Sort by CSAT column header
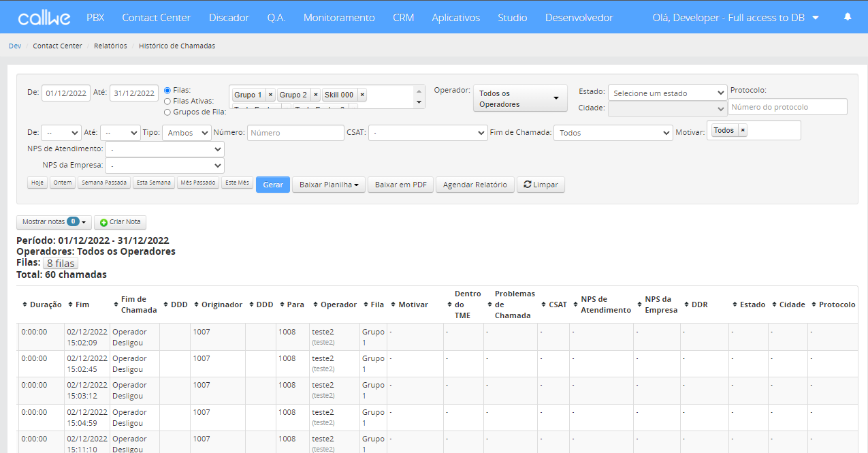The width and height of the screenshot is (868, 453). point(554,304)
